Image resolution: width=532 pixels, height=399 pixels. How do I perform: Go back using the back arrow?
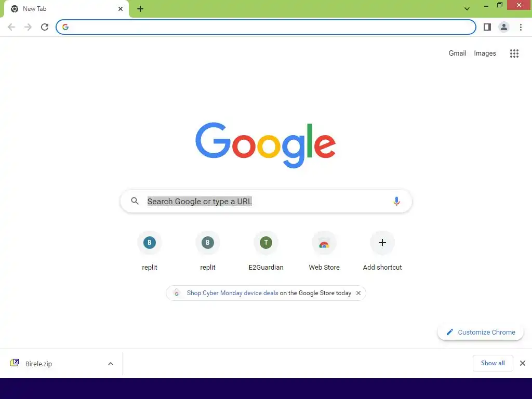coord(11,27)
